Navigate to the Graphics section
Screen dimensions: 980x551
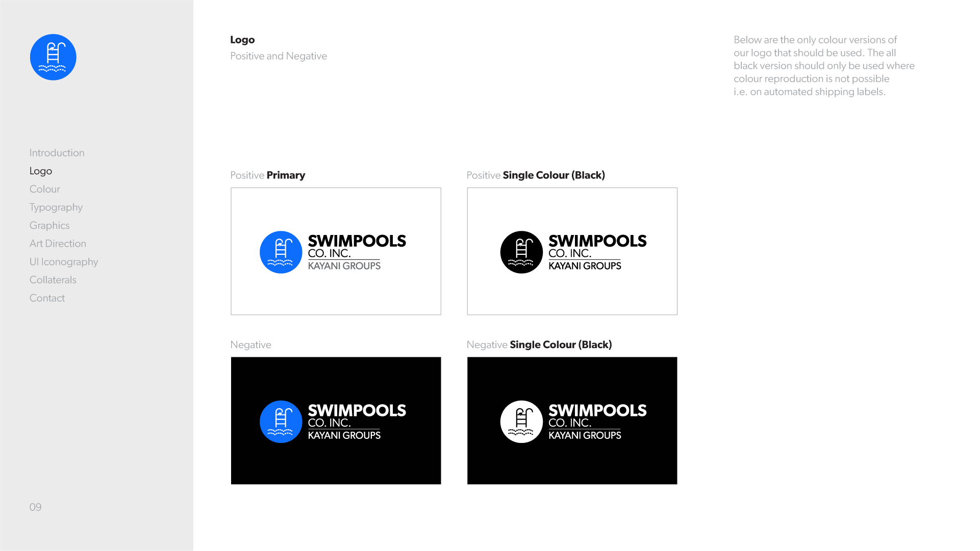(x=49, y=225)
